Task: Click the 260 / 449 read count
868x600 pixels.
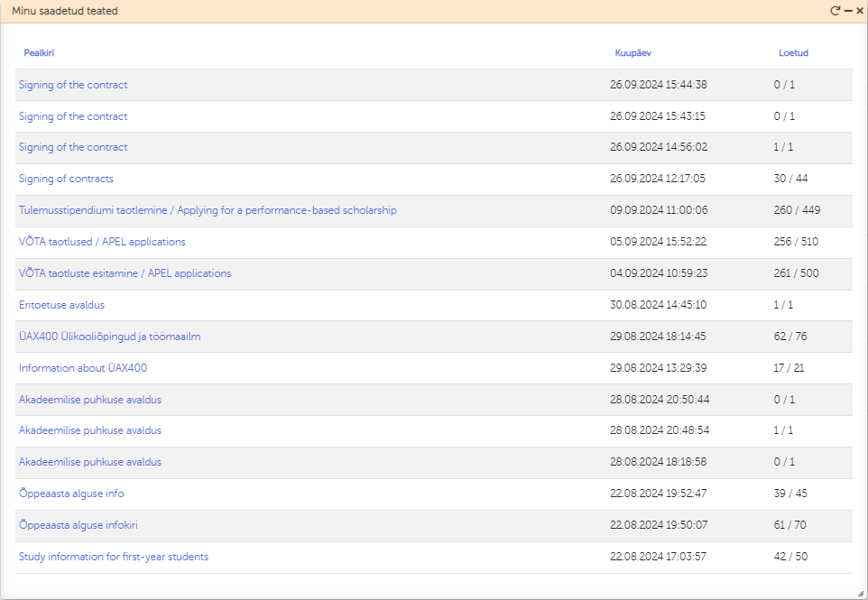Action: (x=797, y=210)
